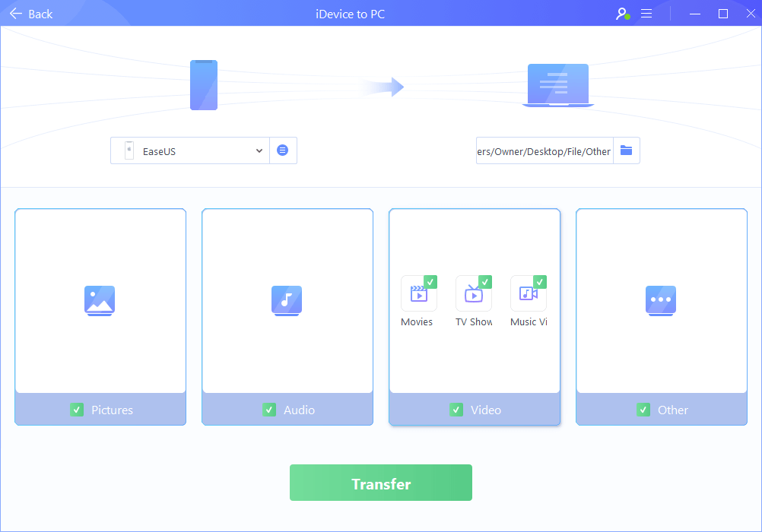Close the iDevice to PC window
Screen dimensions: 762x532
point(751,14)
